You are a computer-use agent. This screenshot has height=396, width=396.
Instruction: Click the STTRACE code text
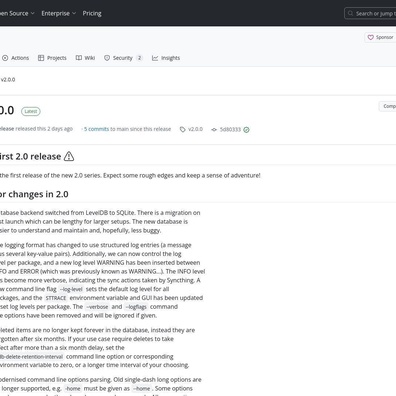[56, 298]
